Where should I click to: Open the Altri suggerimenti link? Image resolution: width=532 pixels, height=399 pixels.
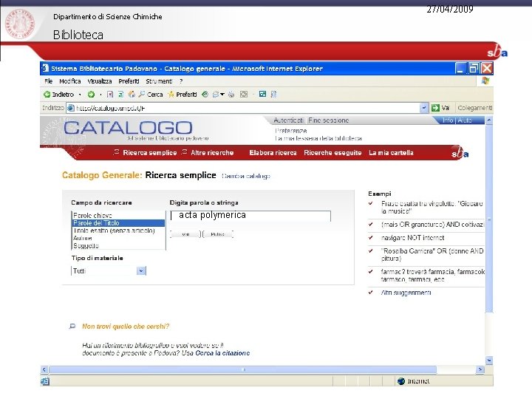406,293
